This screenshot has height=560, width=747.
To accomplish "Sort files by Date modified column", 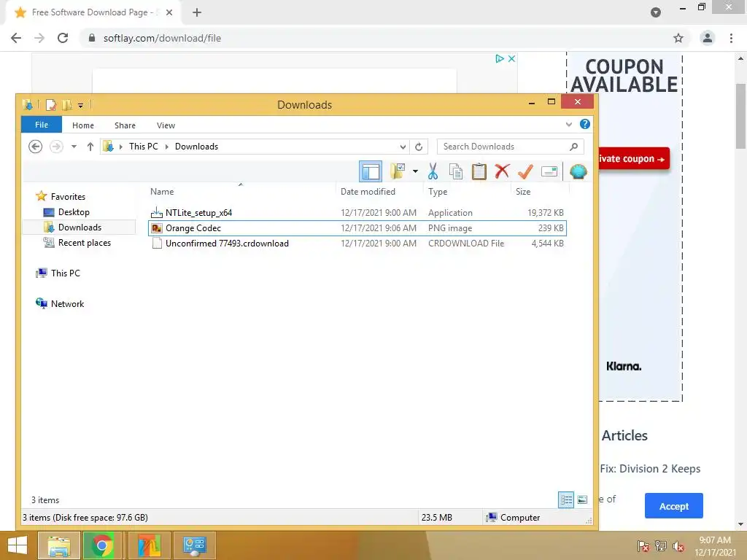I will coord(368,192).
